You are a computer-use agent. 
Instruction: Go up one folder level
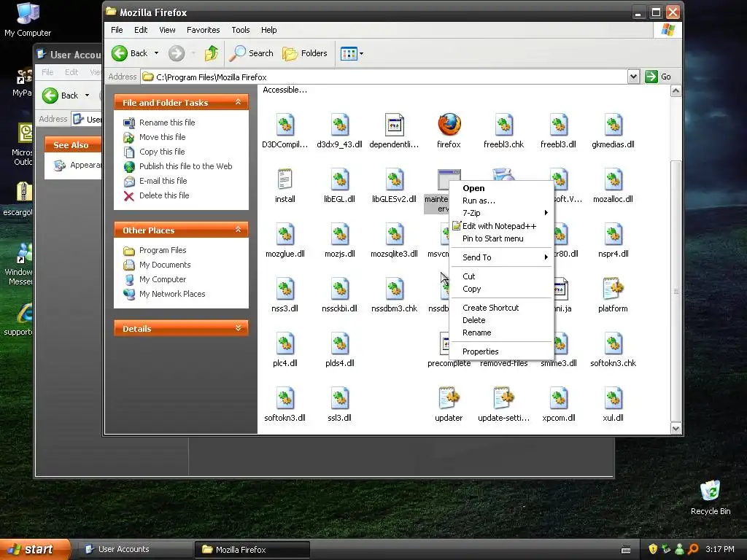(212, 53)
